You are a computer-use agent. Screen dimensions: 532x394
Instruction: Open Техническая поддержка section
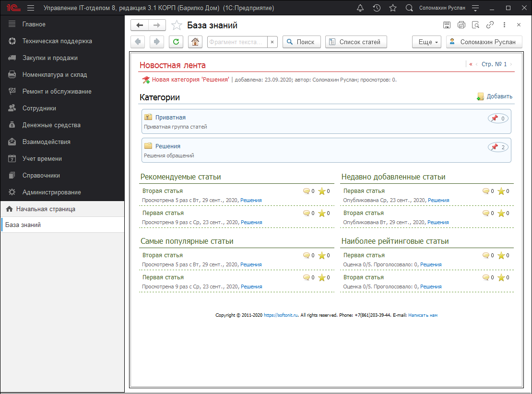click(x=57, y=41)
